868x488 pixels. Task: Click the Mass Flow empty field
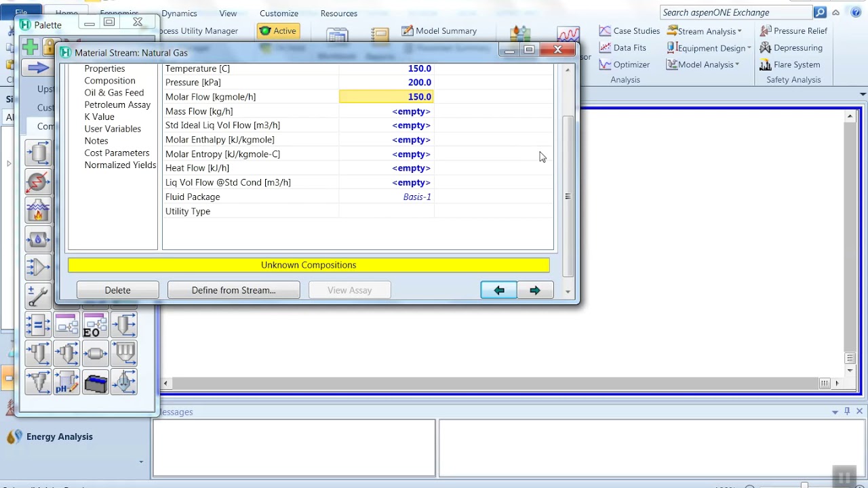click(x=386, y=111)
